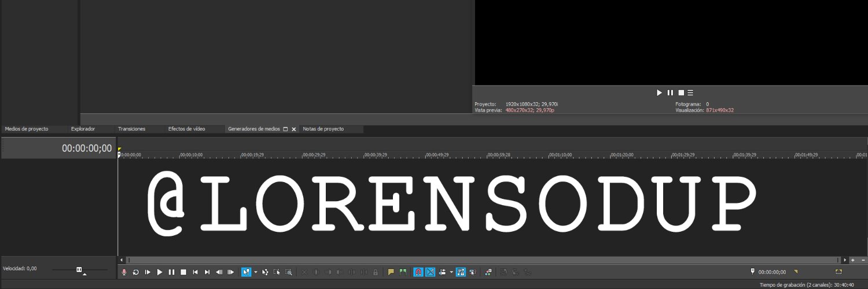Start playback with timeline Play button

click(160, 272)
